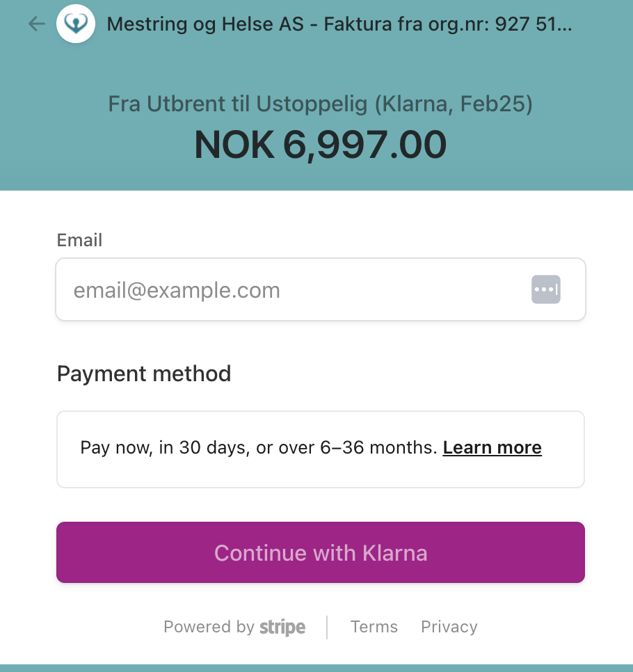Click the Mestring og Helse AS merchant title
The image size is (633, 672).
[x=205, y=24]
